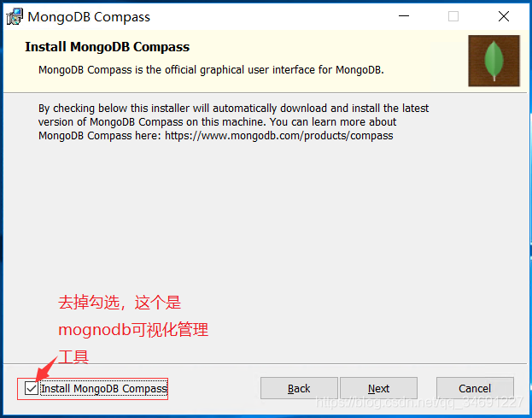Minimize the MongoDB Compass installer window
The height and width of the screenshot is (418, 532).
point(404,16)
